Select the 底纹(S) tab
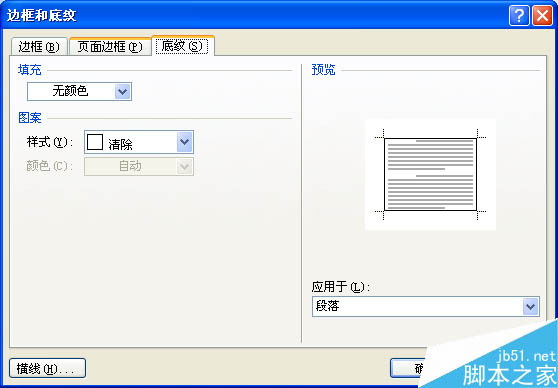 coord(183,46)
